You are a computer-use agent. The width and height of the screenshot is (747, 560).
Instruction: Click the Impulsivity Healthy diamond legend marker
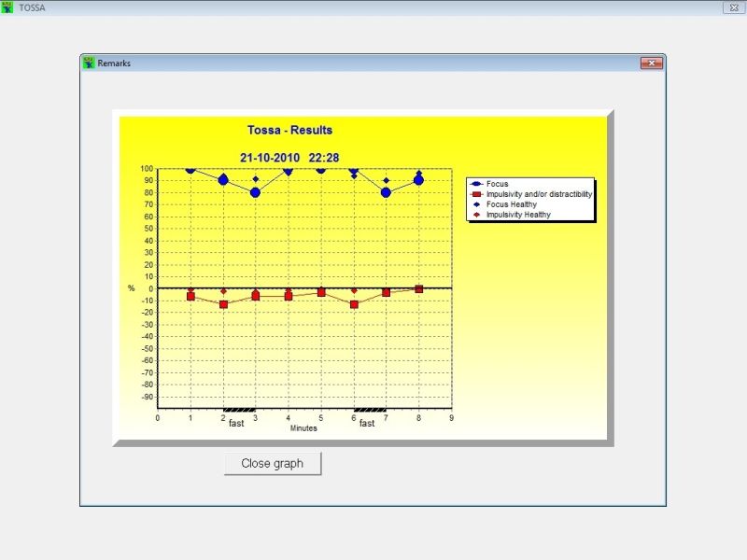pos(478,213)
